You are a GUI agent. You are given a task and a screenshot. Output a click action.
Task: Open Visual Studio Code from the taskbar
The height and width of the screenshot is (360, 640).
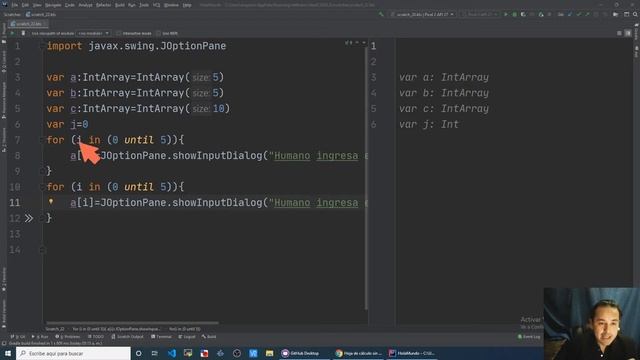pyautogui.click(x=172, y=353)
